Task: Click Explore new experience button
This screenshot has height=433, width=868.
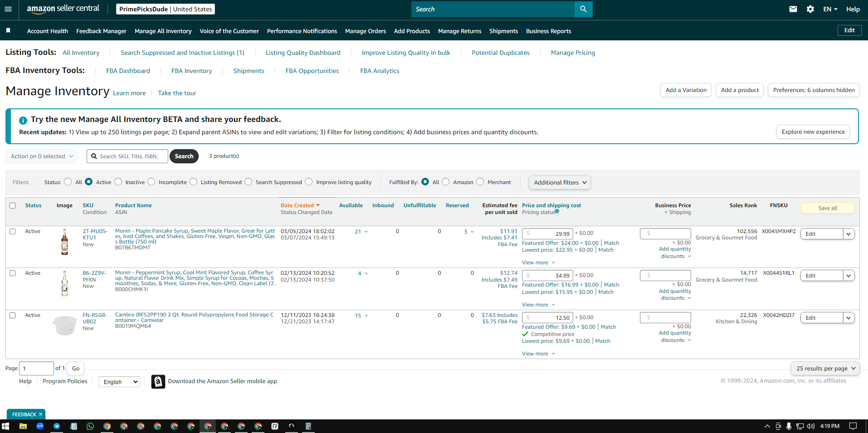Action: click(813, 132)
